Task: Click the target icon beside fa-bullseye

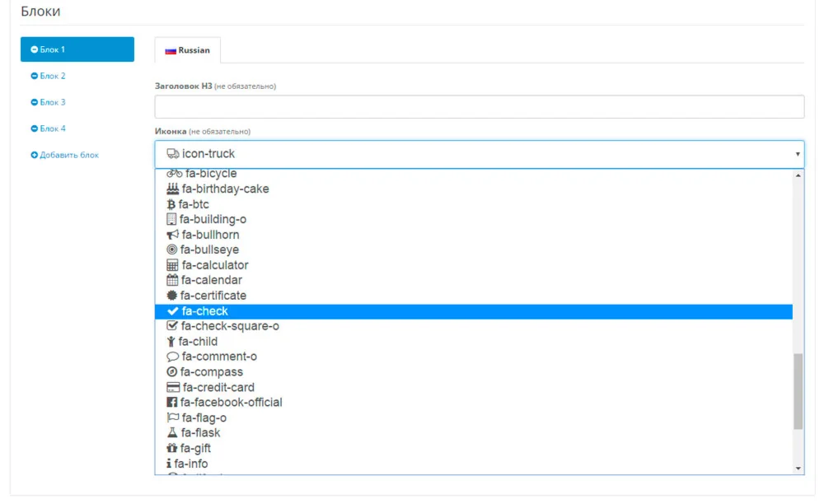Action: click(172, 250)
